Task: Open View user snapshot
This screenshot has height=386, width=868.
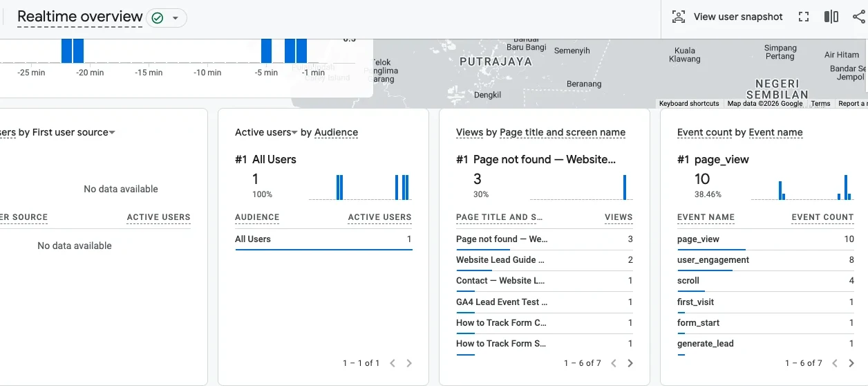Action: (728, 17)
